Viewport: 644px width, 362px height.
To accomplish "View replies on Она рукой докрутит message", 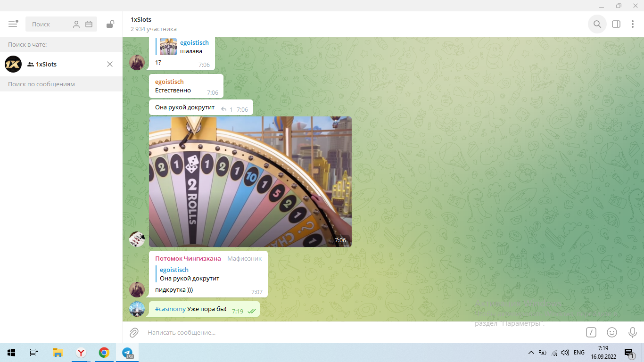I will coord(227,109).
